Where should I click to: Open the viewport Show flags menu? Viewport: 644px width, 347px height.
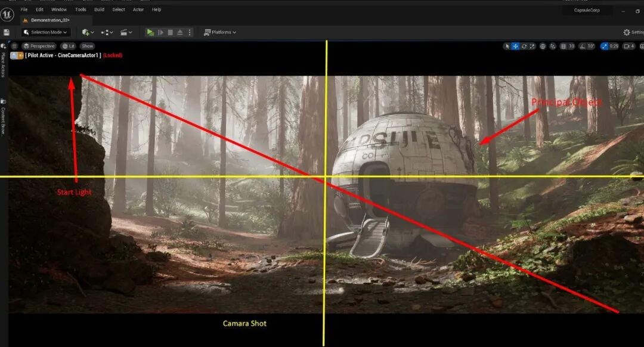click(88, 46)
